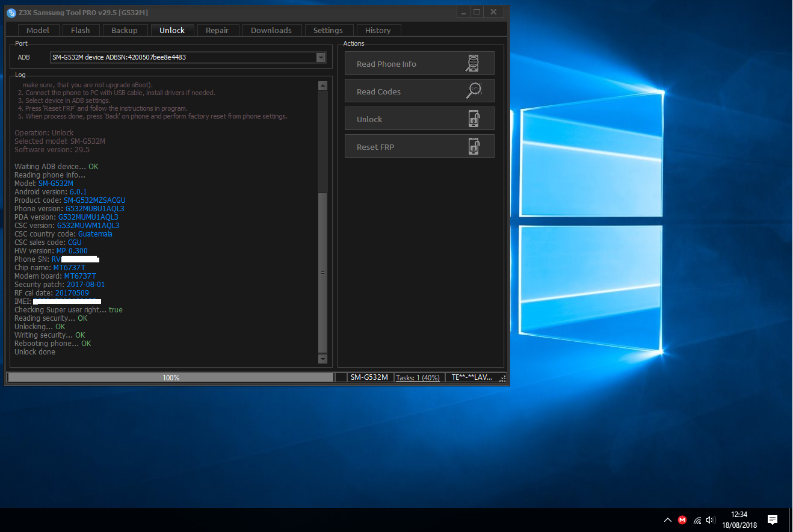Click the 'Selected model: SM-G532M' log line
The width and height of the screenshot is (793, 532).
point(60,141)
